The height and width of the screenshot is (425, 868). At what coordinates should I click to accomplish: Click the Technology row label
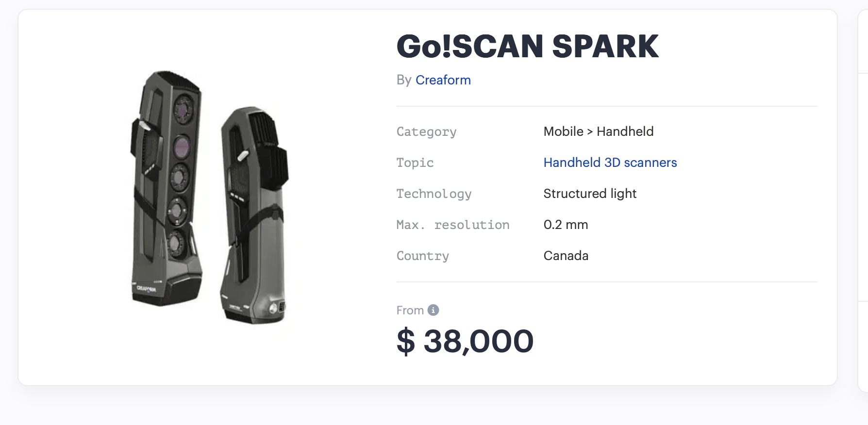coord(434,194)
